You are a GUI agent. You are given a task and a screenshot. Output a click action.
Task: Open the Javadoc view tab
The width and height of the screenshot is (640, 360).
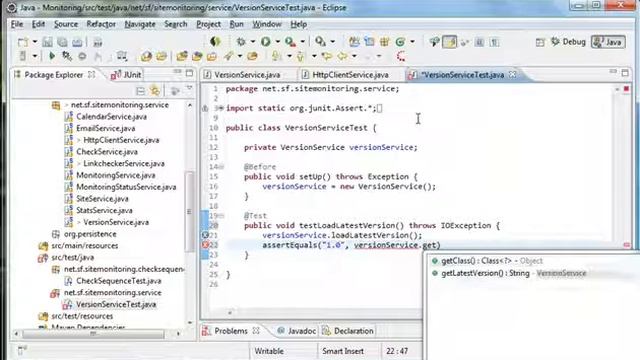click(296, 331)
